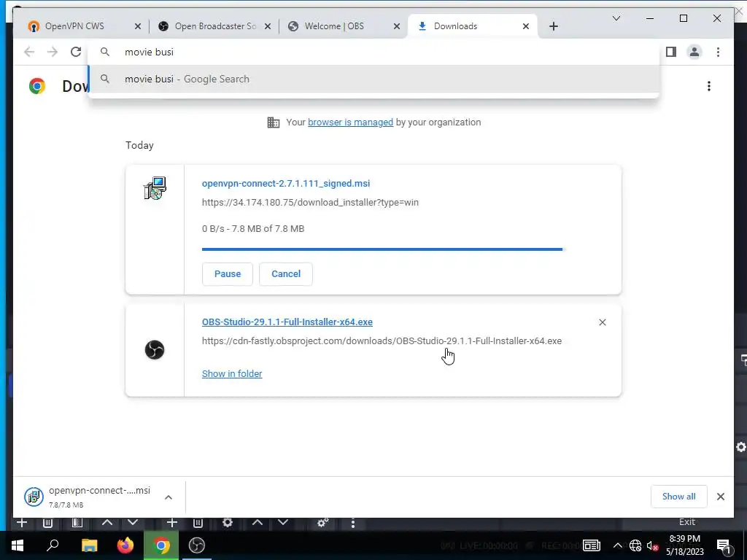Remove OBS-Studio download from the list
The width and height of the screenshot is (747, 560).
[602, 322]
